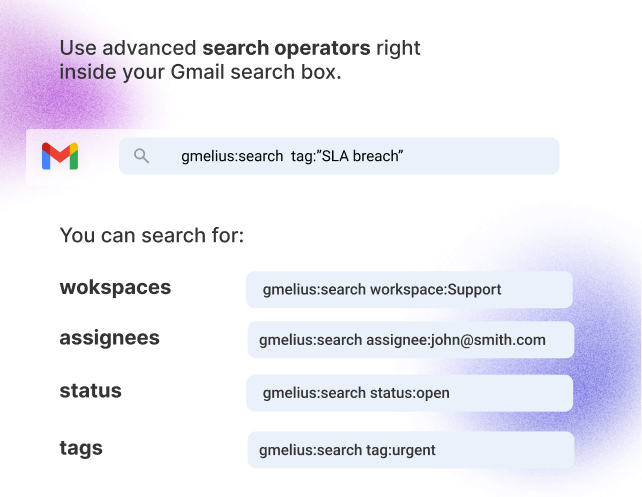The image size is (642, 497).
Task: Click the tag:"SLA breach" text in search bar
Action: pos(347,156)
